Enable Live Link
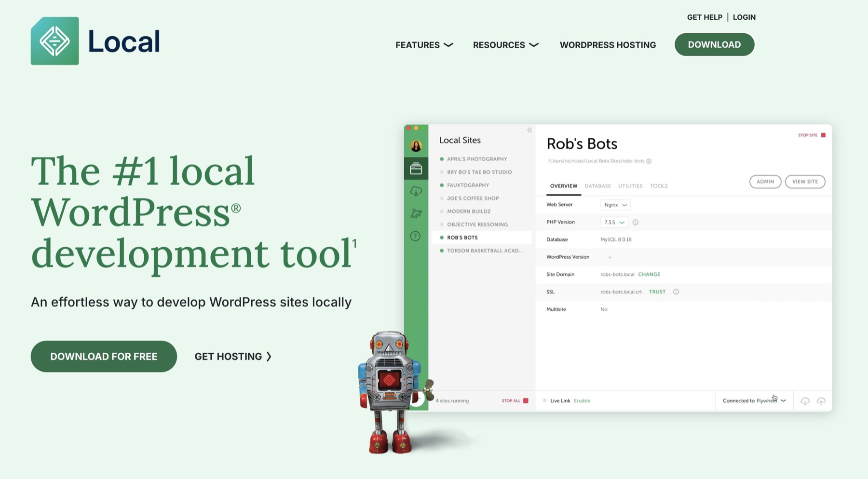The height and width of the screenshot is (479, 868). 582,400
